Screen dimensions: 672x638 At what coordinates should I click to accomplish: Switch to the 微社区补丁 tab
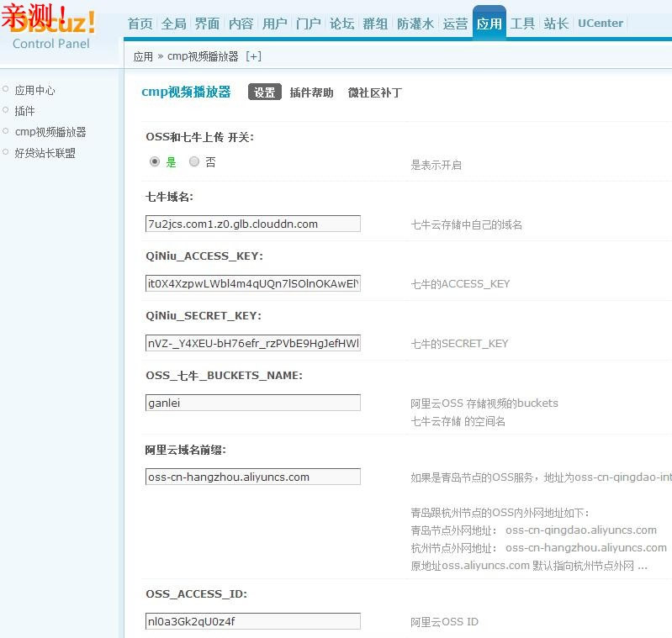tap(375, 92)
